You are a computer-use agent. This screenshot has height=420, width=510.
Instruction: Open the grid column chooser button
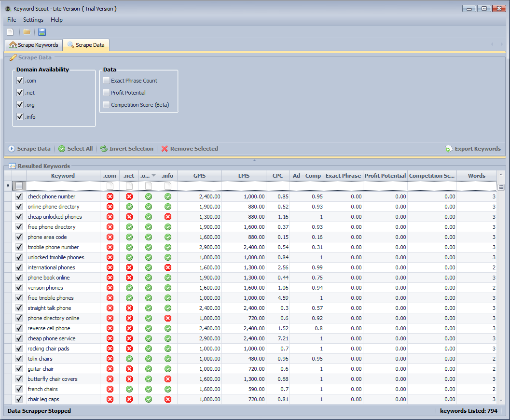click(x=501, y=186)
